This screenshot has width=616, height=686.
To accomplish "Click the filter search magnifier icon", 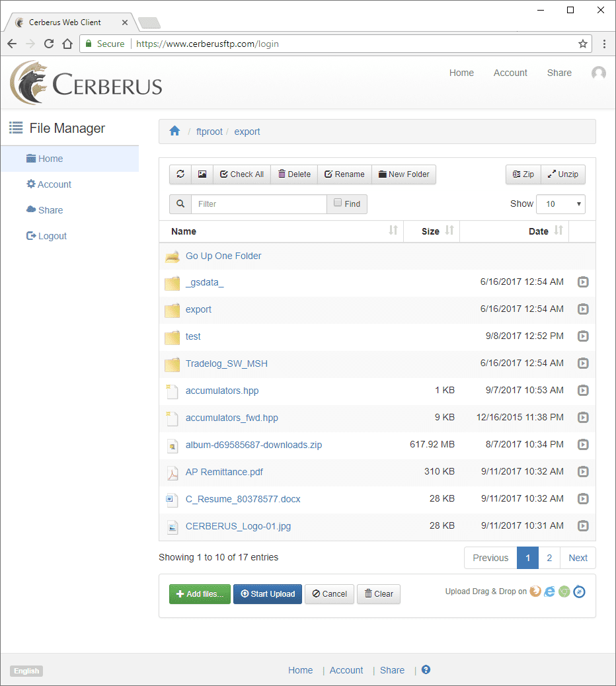I will (x=180, y=204).
